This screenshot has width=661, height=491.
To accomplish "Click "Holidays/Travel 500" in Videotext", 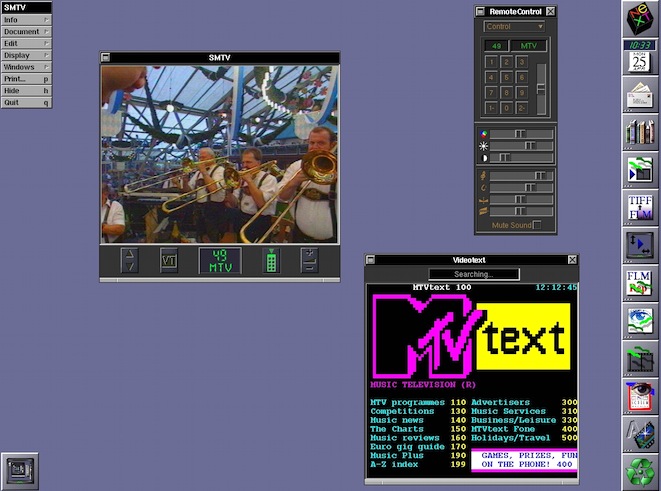I will coord(524,438).
